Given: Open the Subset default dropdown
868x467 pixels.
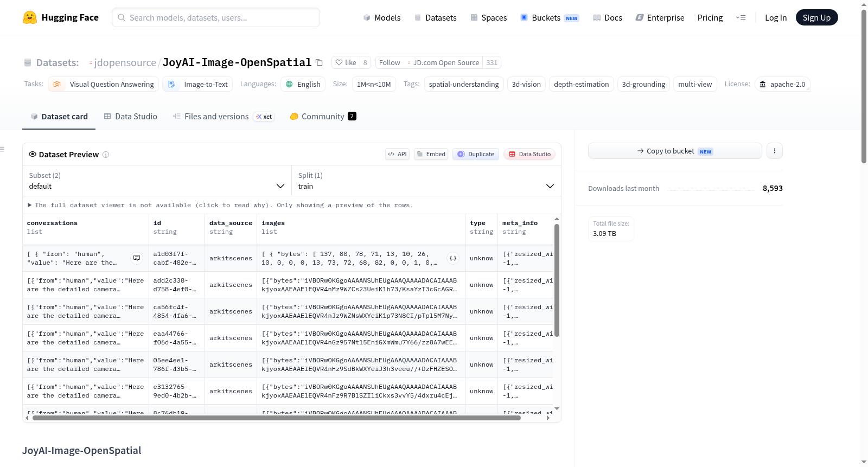Looking at the screenshot, I should (157, 181).
